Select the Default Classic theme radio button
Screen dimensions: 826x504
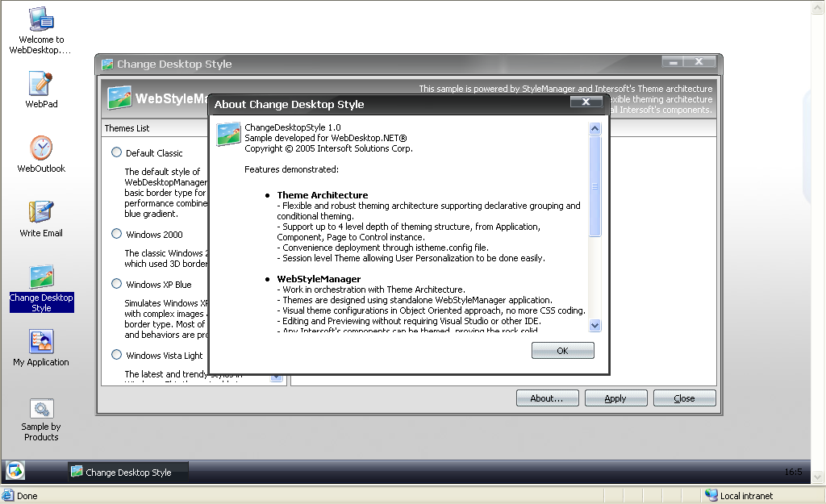tap(117, 152)
